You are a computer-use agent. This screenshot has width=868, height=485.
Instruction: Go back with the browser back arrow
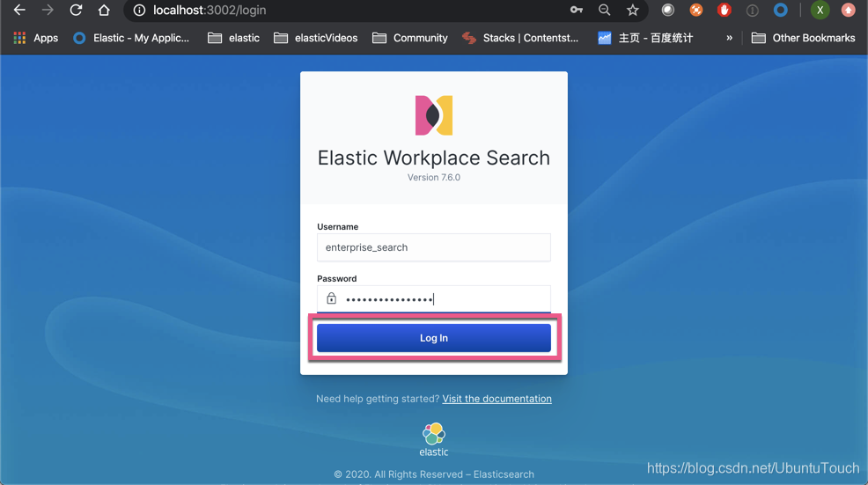tap(19, 10)
